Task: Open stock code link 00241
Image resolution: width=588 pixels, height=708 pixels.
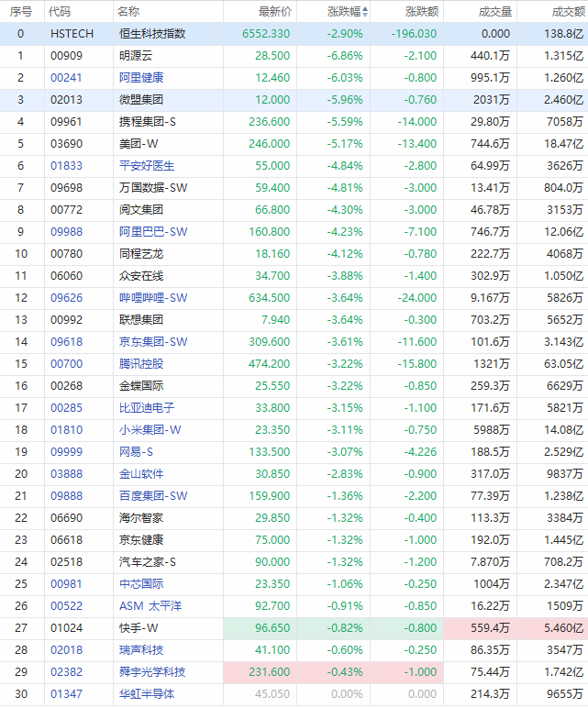Action: tap(66, 78)
